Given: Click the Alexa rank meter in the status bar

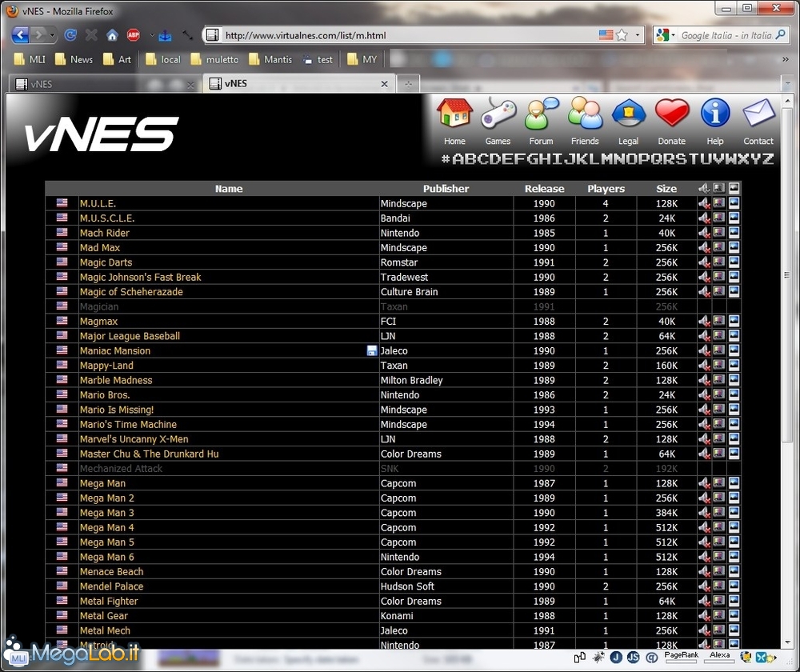Looking at the screenshot, I should coord(719,658).
